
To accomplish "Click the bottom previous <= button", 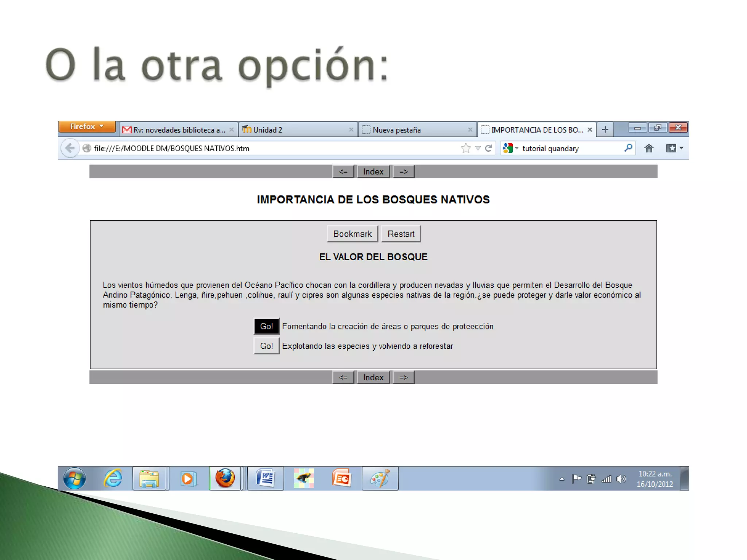I will click(343, 377).
